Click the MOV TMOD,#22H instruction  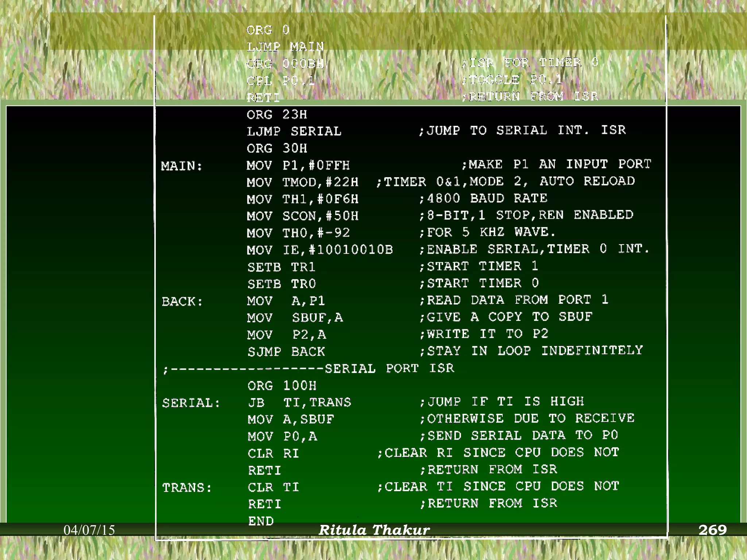[302, 182]
